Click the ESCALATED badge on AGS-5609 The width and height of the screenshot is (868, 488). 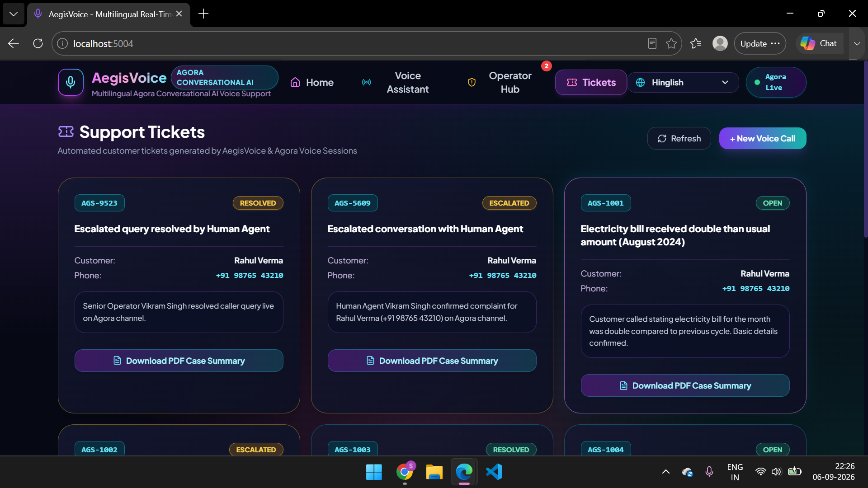[509, 203]
